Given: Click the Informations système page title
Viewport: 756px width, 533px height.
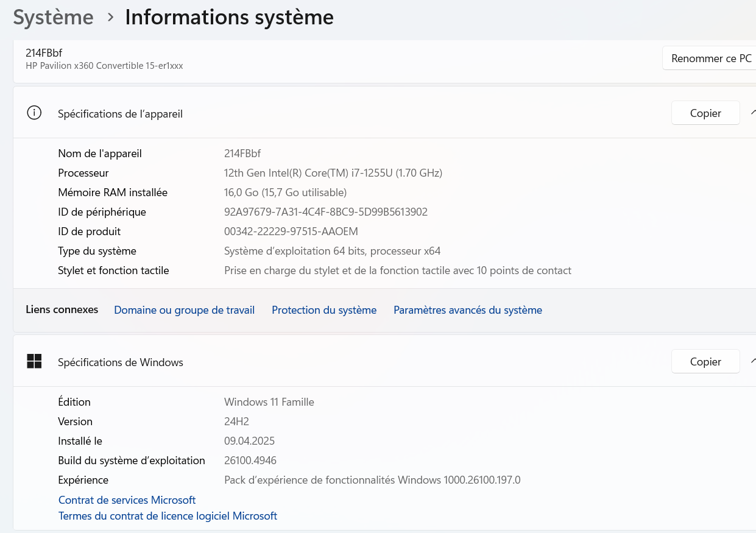Looking at the screenshot, I should coord(229,17).
